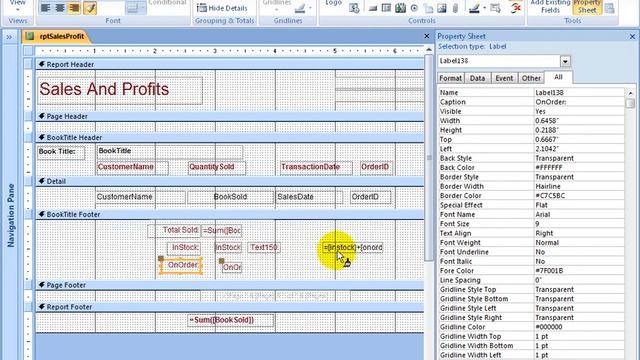640x360 pixels.
Task: Edit the Fore Color value #7F001B
Action: (x=579, y=271)
